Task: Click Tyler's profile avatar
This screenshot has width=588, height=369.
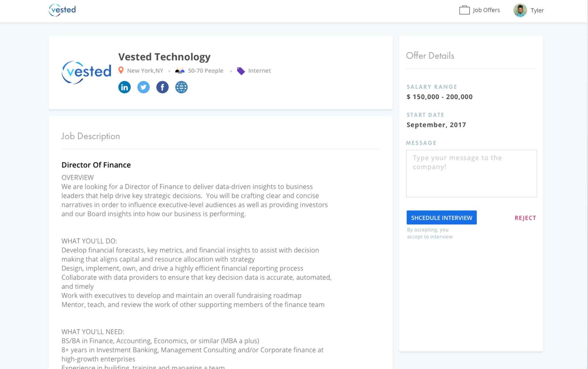Action: coord(520,10)
